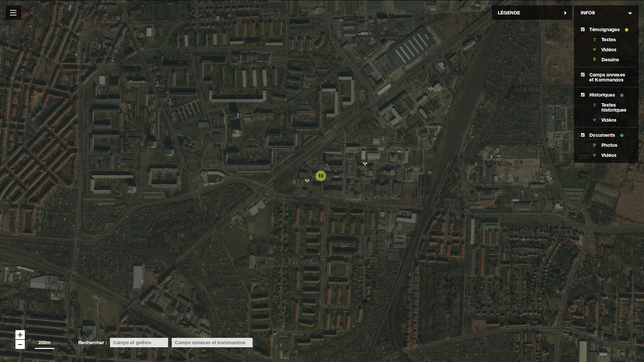Click the Documents label

[602, 135]
